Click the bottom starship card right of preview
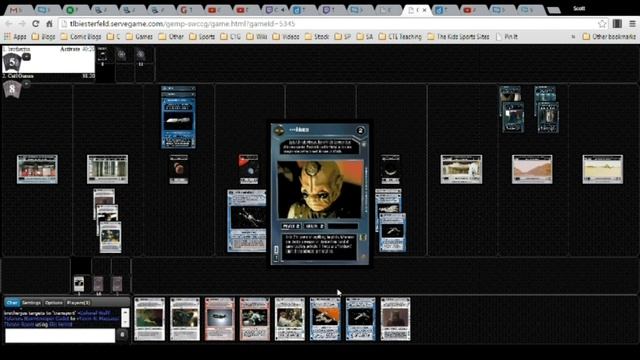 [393, 232]
